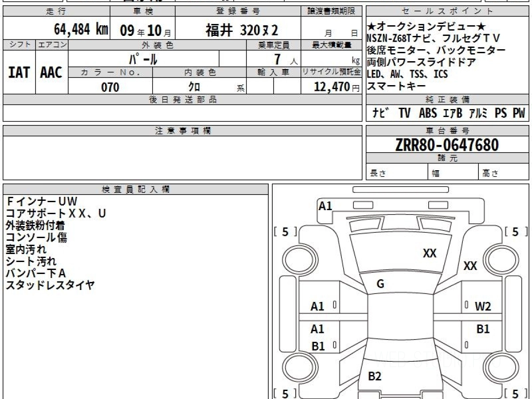The width and height of the screenshot is (532, 399).
Task: Select the ABS equipment mark
Action: point(428,113)
